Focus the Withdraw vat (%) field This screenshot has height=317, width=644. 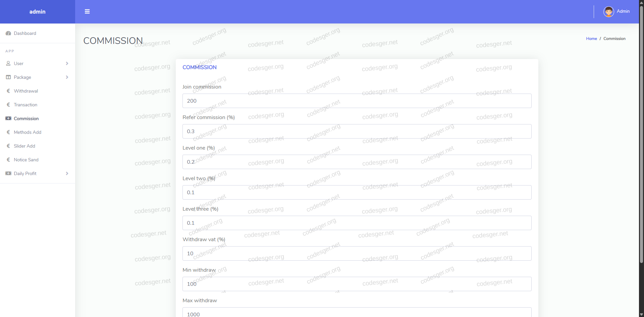point(357,253)
